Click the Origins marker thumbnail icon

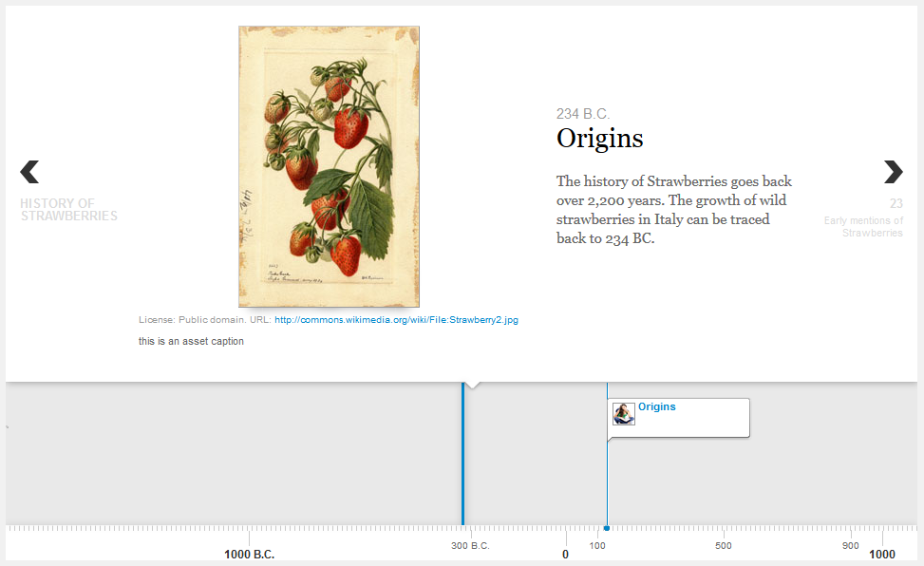click(x=624, y=413)
